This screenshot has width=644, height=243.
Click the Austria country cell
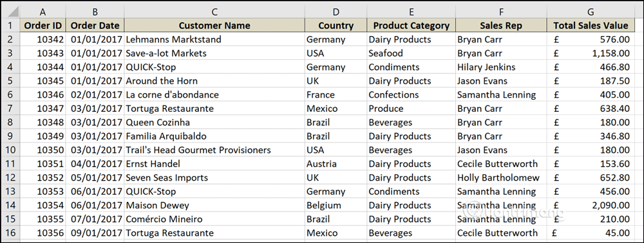(336, 164)
